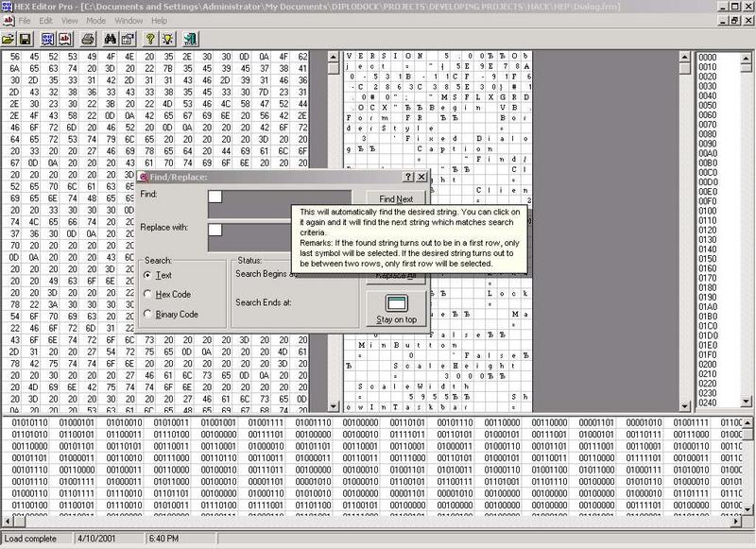
Task: Select offset row 0000
Action: point(707,58)
